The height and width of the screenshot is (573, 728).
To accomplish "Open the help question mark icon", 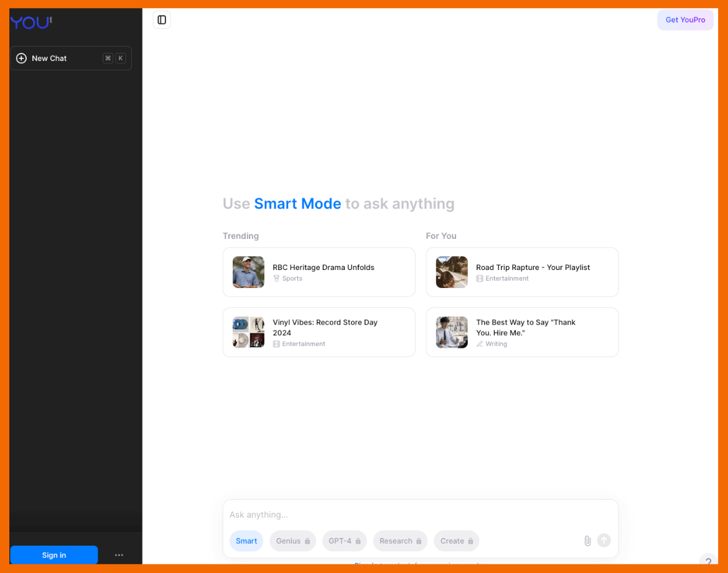I will [x=707, y=562].
